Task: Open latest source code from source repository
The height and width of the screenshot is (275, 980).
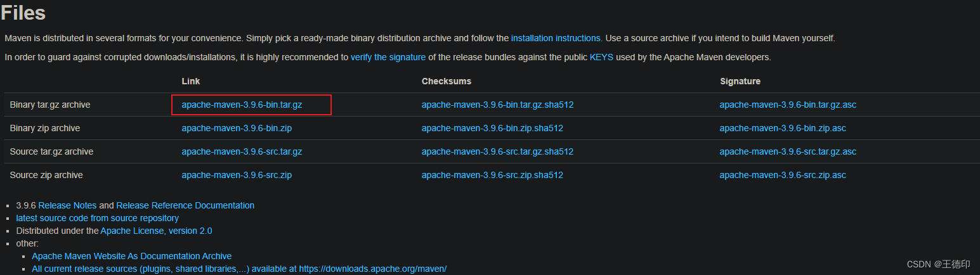Action: click(x=98, y=218)
